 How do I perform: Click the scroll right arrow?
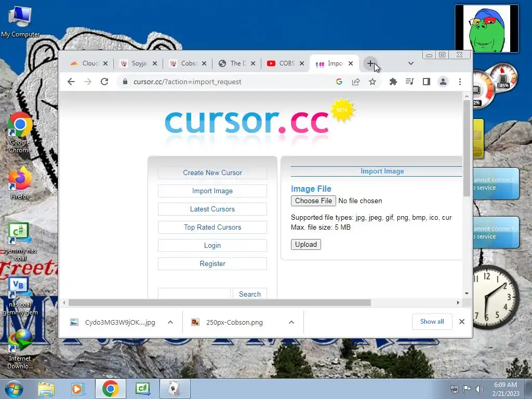[x=458, y=303]
